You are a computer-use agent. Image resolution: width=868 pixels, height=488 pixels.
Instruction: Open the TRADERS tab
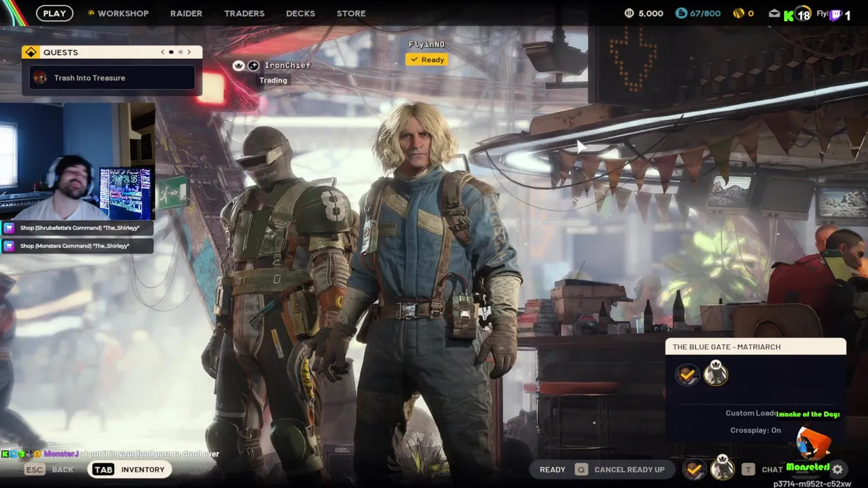(x=245, y=13)
